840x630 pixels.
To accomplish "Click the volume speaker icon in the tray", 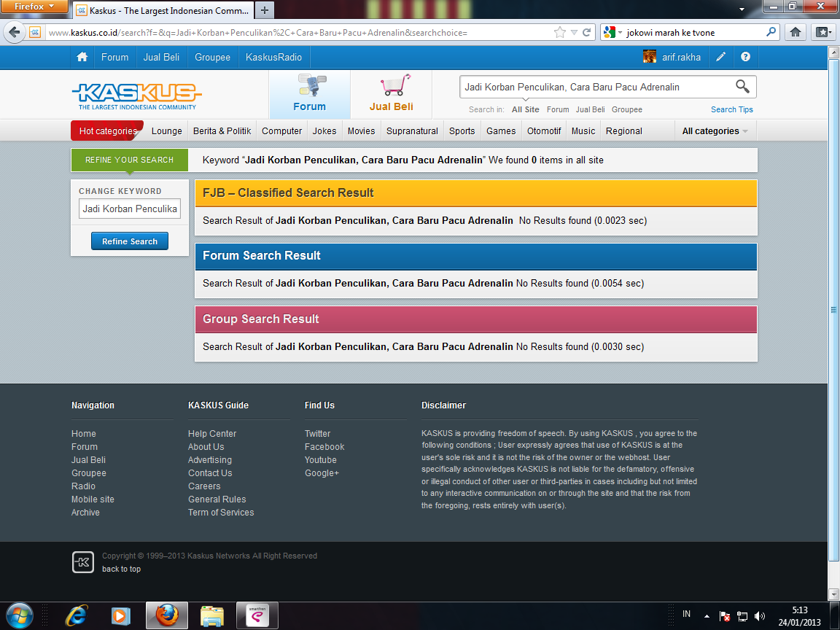I will click(x=760, y=615).
